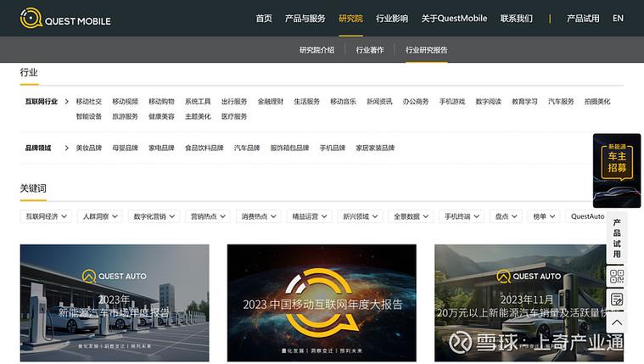Image resolution: width=644 pixels, height=364 pixels.
Task: Select the 行业研究报告 sub-tab
Action: point(426,50)
